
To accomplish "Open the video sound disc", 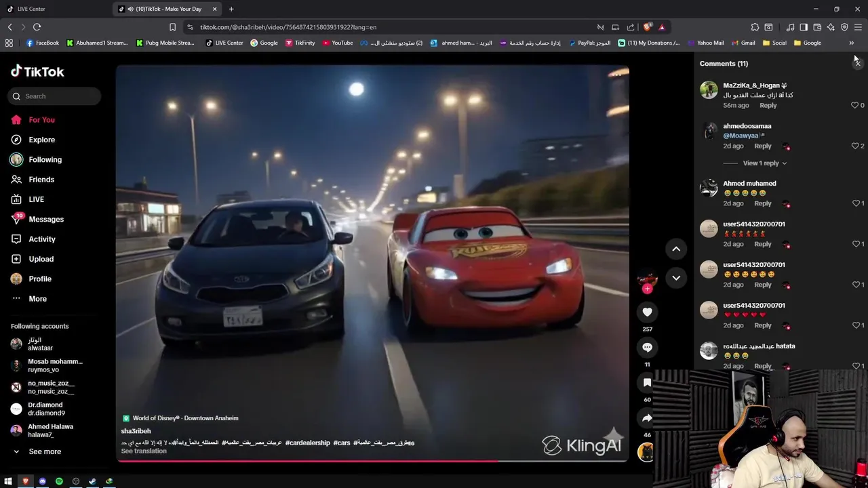I will click(646, 452).
